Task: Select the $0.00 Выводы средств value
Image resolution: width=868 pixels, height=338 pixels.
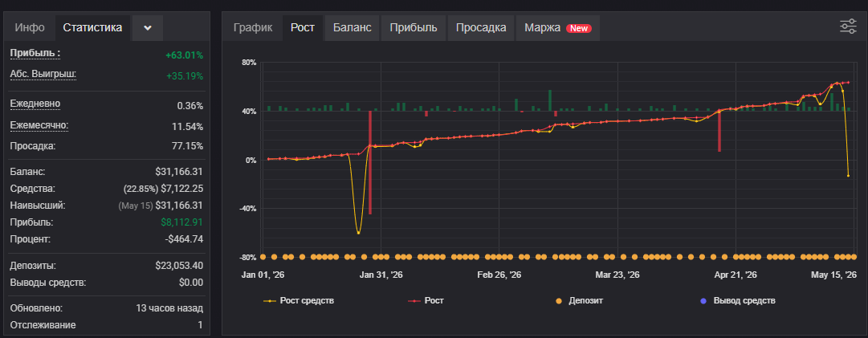Action: (191, 282)
